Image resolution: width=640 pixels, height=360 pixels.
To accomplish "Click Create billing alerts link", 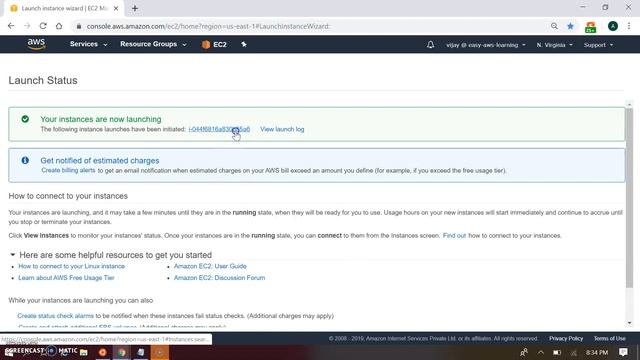I will 68,170.
